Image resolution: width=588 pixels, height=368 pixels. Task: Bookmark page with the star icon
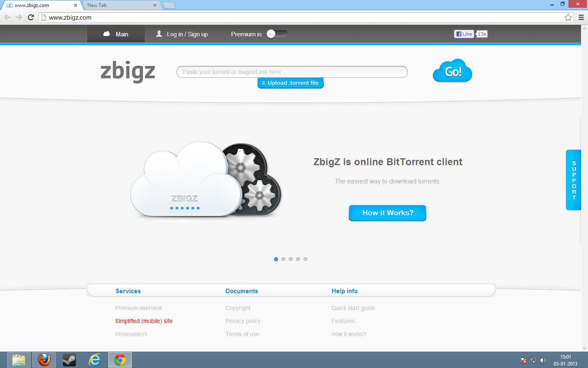568,17
